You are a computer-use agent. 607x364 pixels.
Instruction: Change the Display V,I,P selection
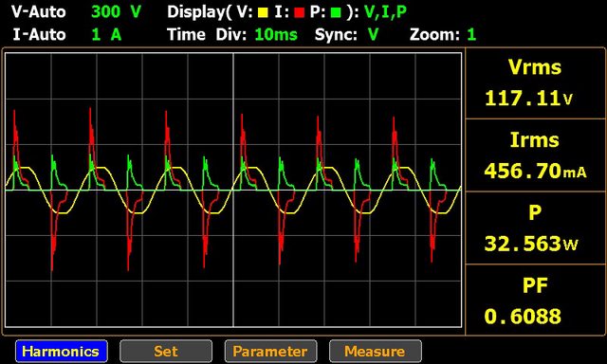pos(386,12)
